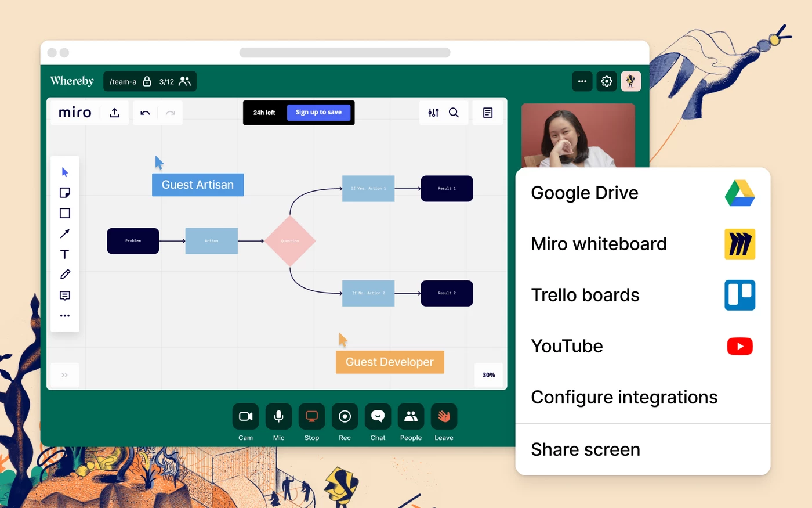
Task: Redo the board action
Action: coord(170,113)
